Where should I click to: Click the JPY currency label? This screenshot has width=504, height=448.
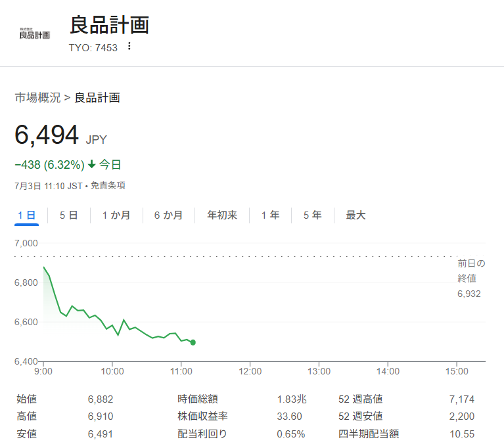pyautogui.click(x=96, y=140)
